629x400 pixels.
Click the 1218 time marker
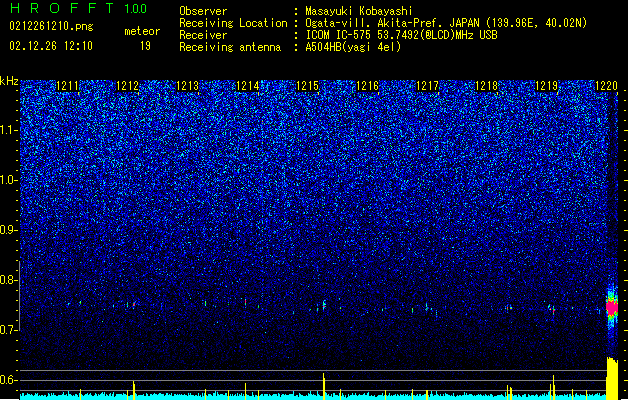486,86
